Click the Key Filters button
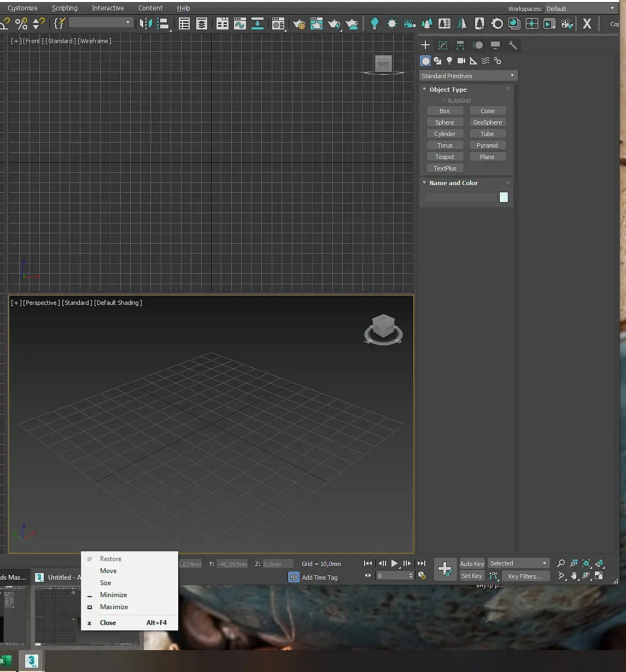 (525, 576)
